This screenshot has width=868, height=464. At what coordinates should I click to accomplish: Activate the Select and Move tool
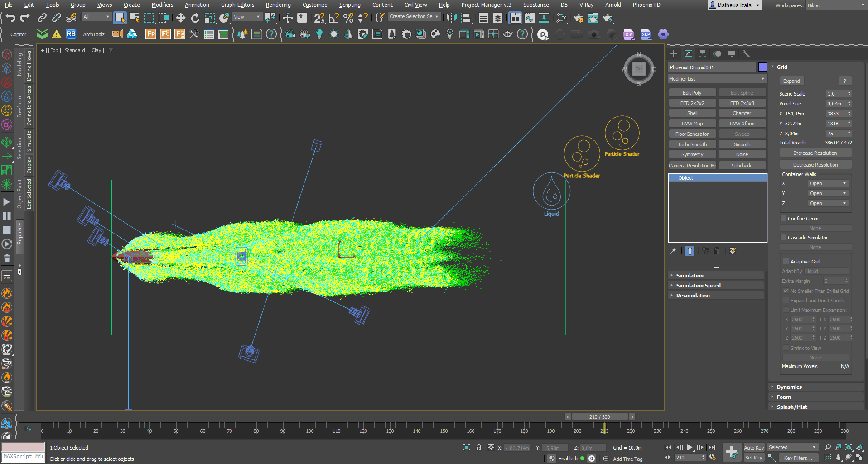click(x=181, y=18)
